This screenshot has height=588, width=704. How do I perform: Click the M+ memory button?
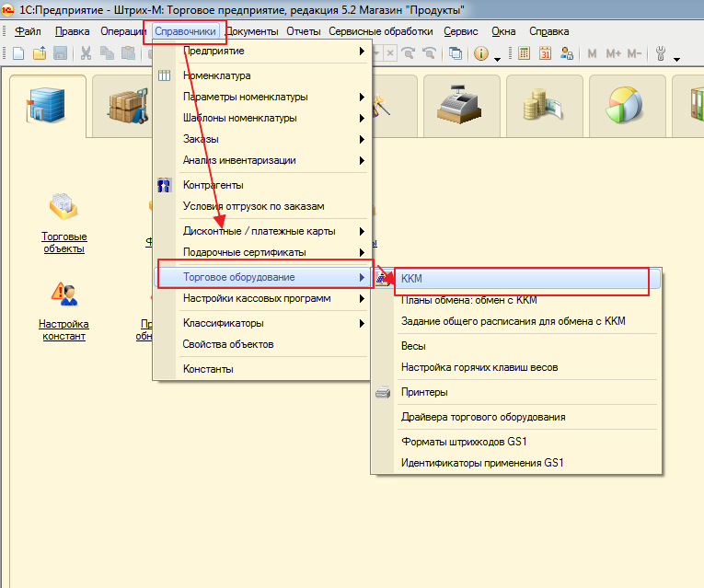pyautogui.click(x=614, y=53)
